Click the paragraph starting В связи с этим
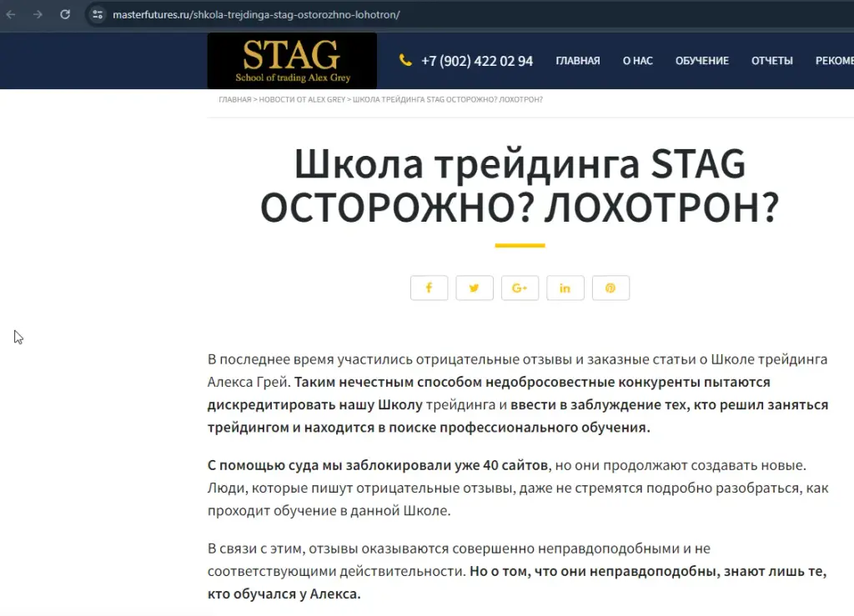 coord(517,571)
